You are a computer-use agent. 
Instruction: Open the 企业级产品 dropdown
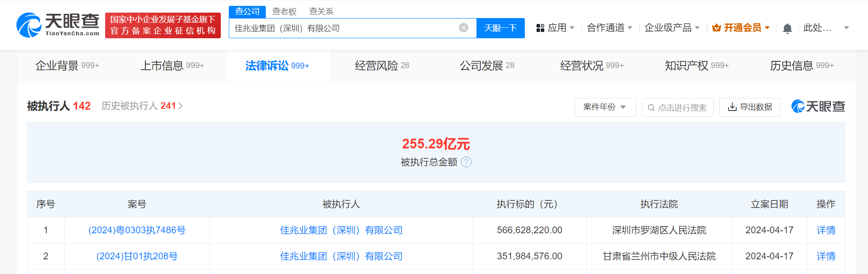pos(672,28)
